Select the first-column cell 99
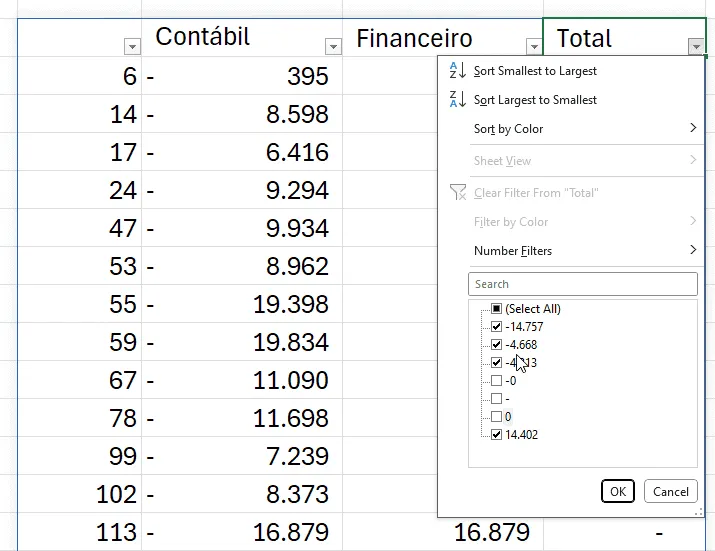The width and height of the screenshot is (715, 551). tap(79, 456)
